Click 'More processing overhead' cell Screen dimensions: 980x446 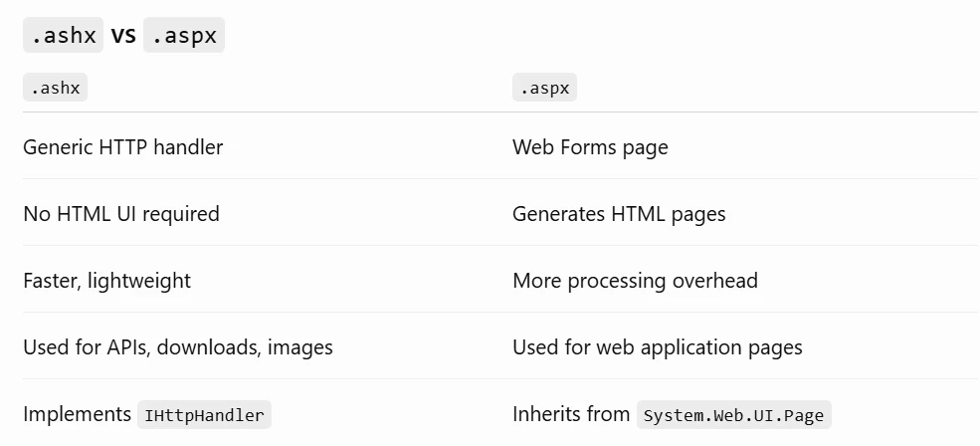tap(635, 280)
